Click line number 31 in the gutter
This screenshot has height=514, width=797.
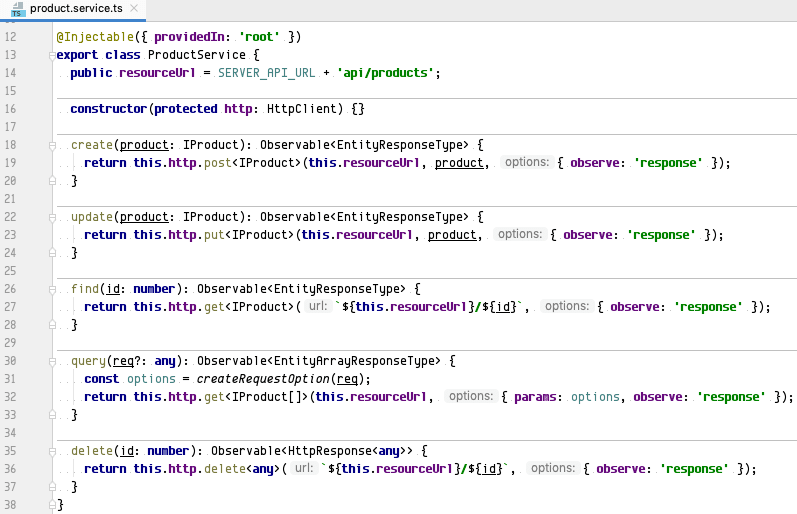10,379
